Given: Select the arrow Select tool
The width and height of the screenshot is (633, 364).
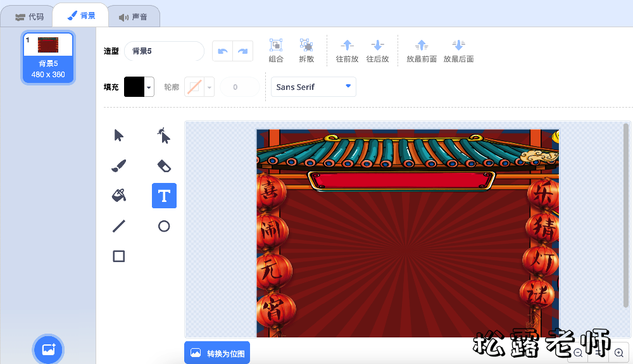Looking at the screenshot, I should pos(119,135).
